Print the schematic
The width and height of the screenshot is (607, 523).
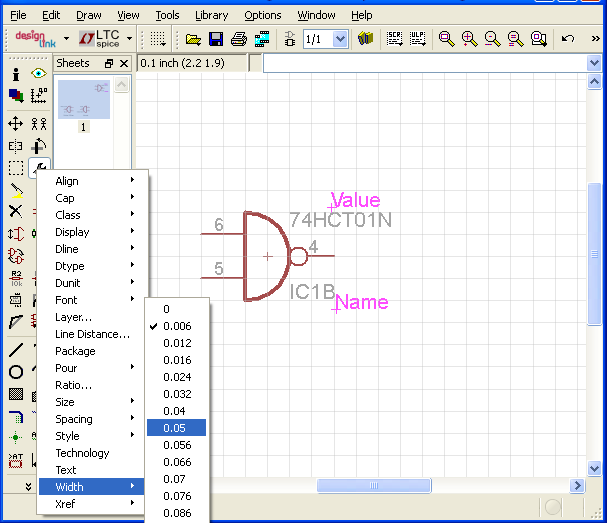coord(239,39)
